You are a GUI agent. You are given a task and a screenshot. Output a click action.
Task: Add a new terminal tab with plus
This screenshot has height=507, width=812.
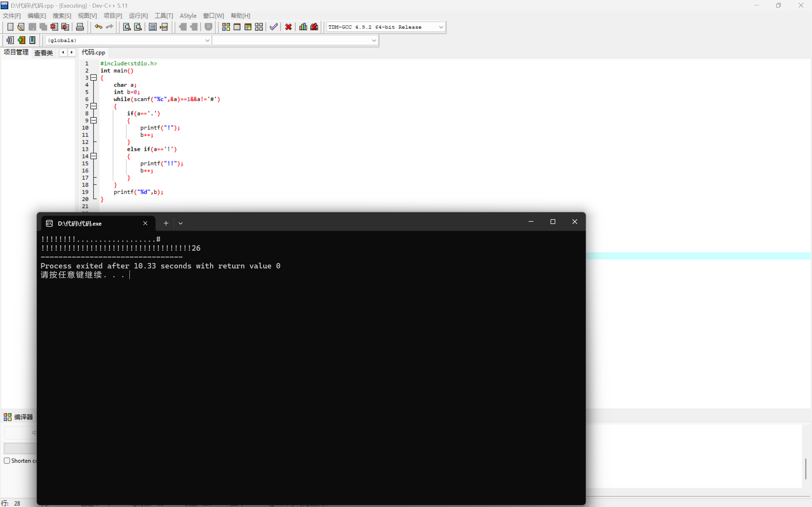pos(166,223)
